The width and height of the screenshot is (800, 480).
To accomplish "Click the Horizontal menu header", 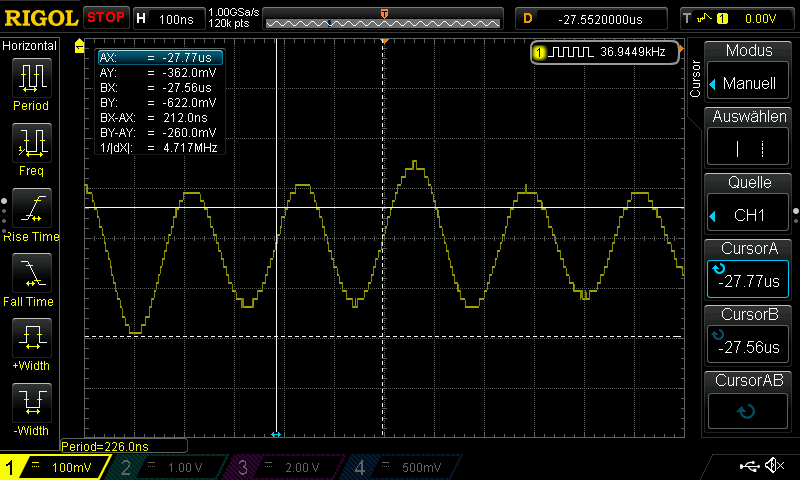I will [x=30, y=46].
